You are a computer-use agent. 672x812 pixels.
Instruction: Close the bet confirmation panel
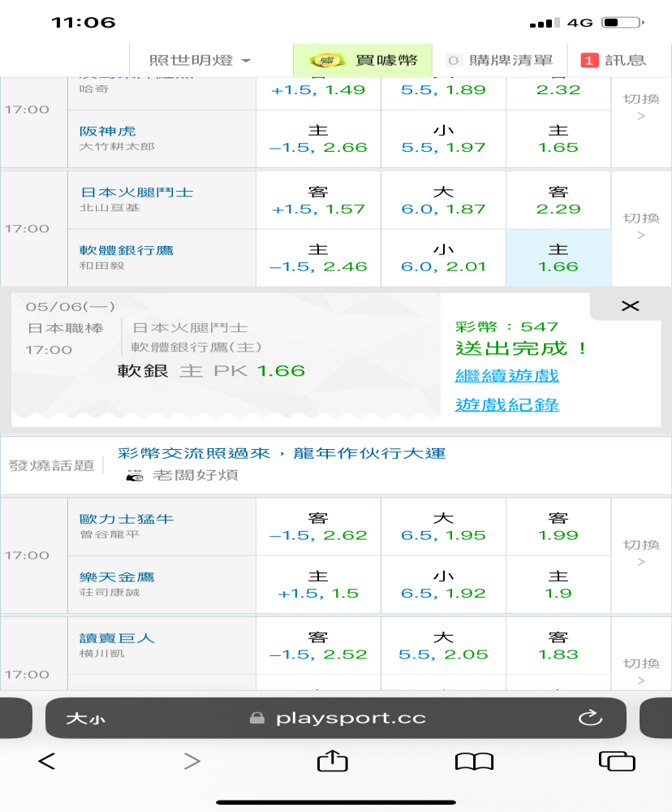point(630,306)
